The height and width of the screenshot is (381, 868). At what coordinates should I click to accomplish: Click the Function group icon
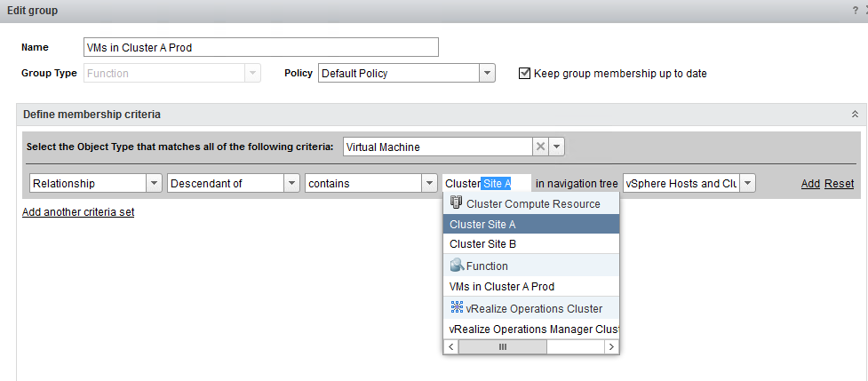pyautogui.click(x=457, y=266)
